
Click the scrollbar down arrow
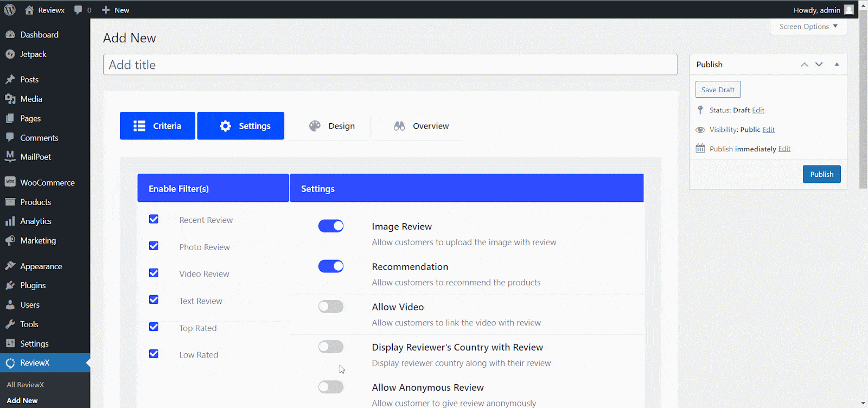tap(863, 403)
